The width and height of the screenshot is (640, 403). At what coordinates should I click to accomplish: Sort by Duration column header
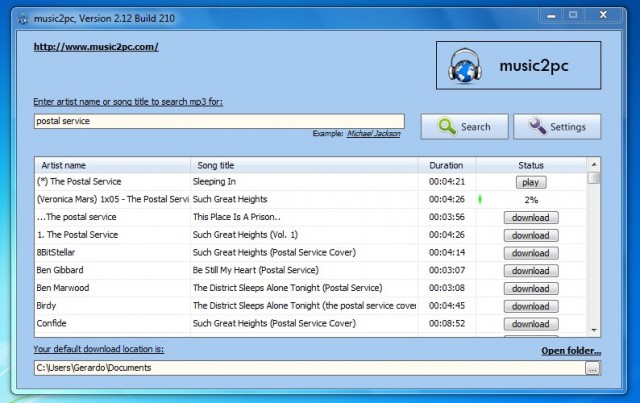pyautogui.click(x=447, y=165)
